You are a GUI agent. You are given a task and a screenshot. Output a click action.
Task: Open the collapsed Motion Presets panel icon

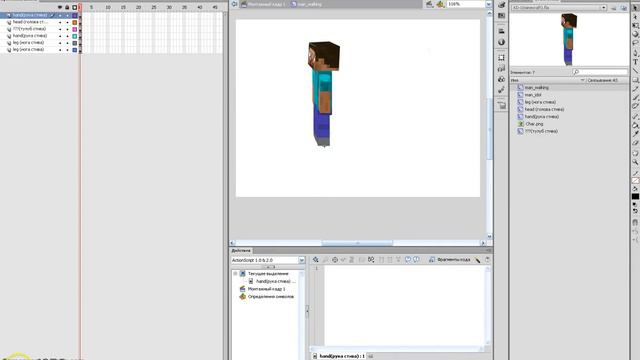(x=501, y=90)
